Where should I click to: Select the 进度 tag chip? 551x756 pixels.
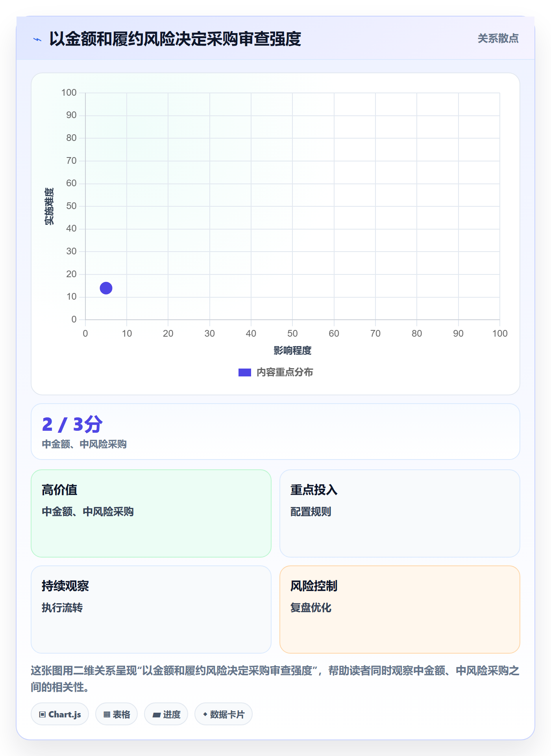166,714
